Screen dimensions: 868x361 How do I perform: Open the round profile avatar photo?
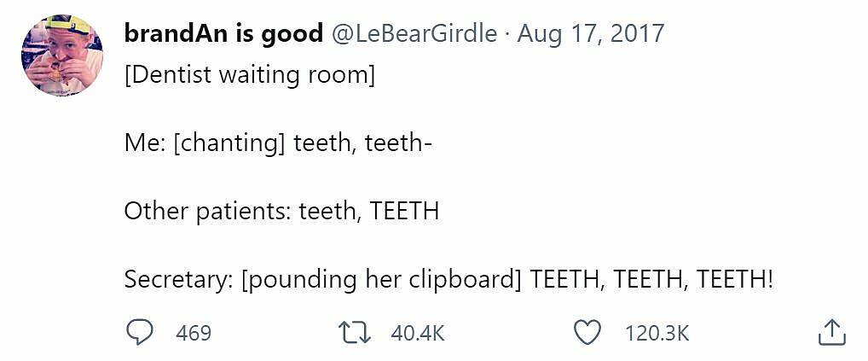pyautogui.click(x=62, y=55)
